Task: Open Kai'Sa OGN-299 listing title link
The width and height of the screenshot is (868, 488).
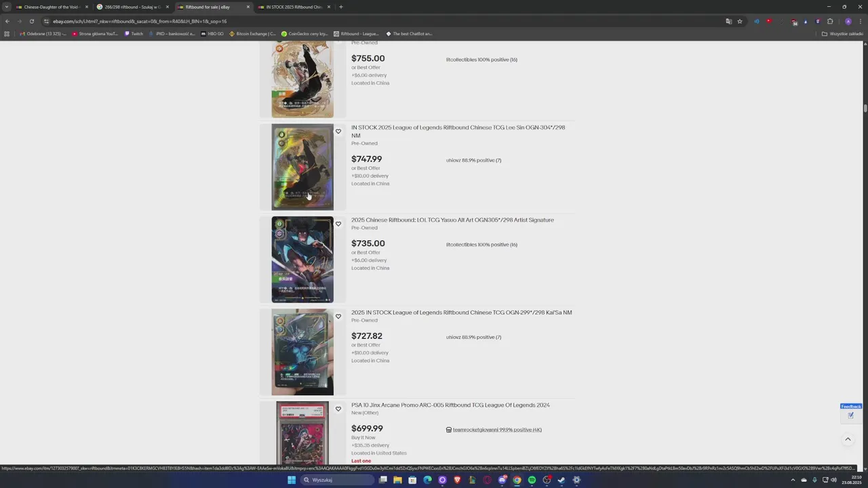Action: pos(461,312)
